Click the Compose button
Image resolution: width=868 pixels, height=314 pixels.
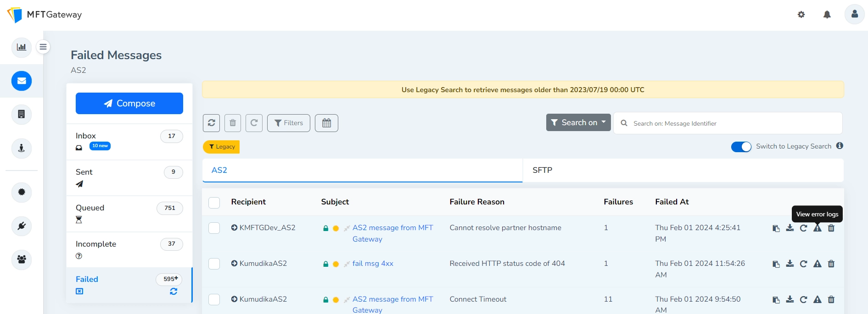[x=129, y=103]
